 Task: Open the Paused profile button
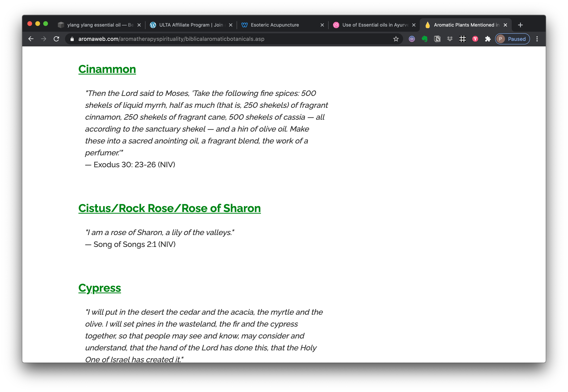tap(512, 39)
